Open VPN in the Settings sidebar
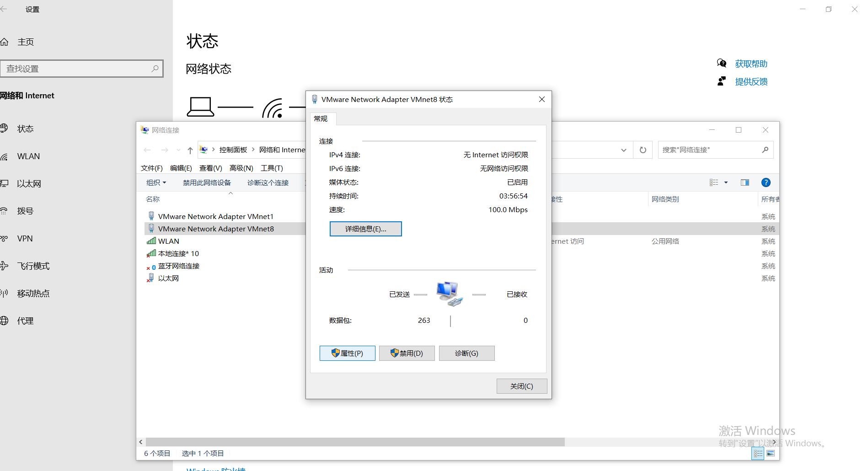 pyautogui.click(x=25, y=239)
